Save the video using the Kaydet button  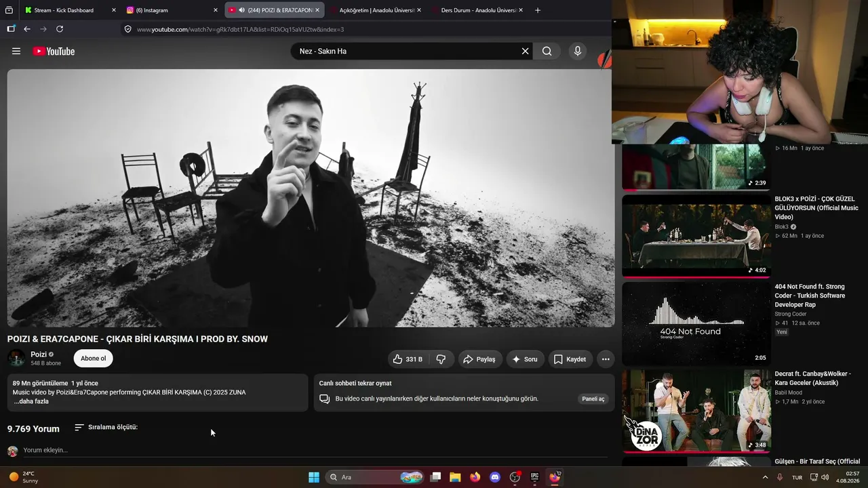(x=570, y=359)
